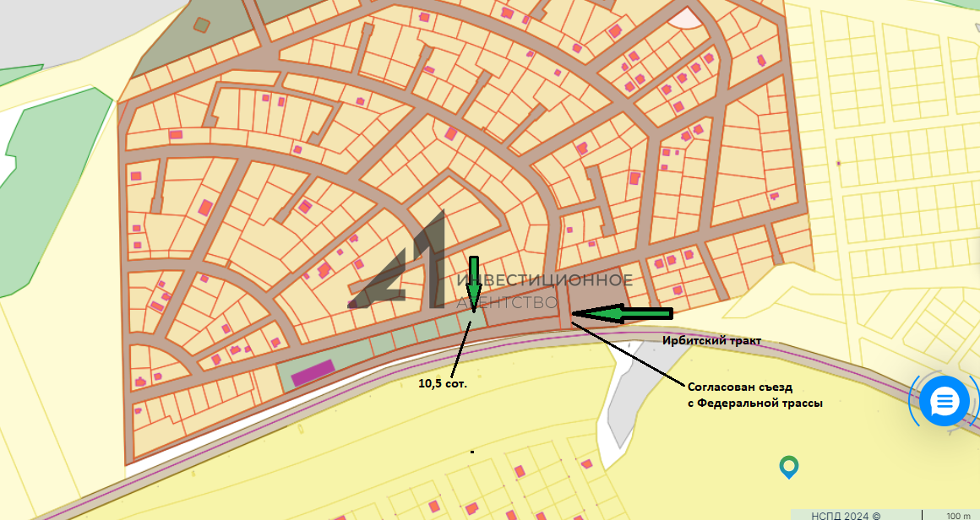Viewport: 980px width, 520px height.
Task: Click the '10,5 сот.' plot label
Action: pos(443,382)
